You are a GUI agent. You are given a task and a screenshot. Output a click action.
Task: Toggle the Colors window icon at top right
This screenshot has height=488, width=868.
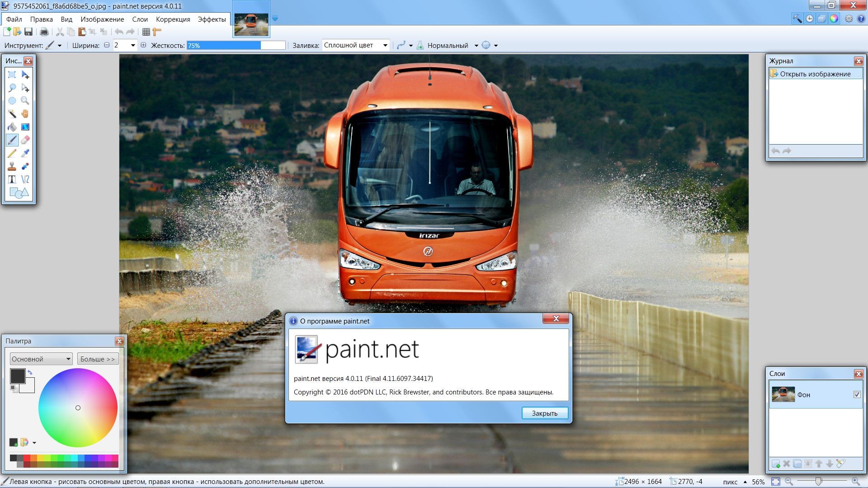[x=834, y=19]
